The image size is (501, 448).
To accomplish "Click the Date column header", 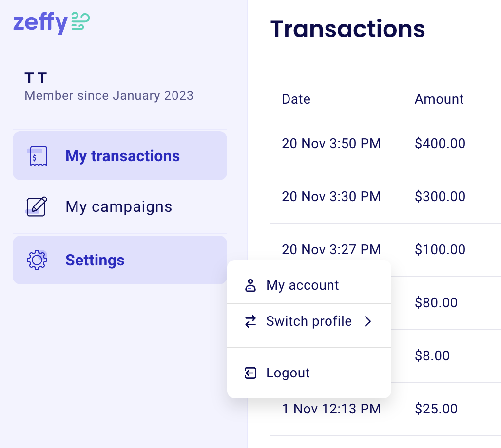I will 296,99.
